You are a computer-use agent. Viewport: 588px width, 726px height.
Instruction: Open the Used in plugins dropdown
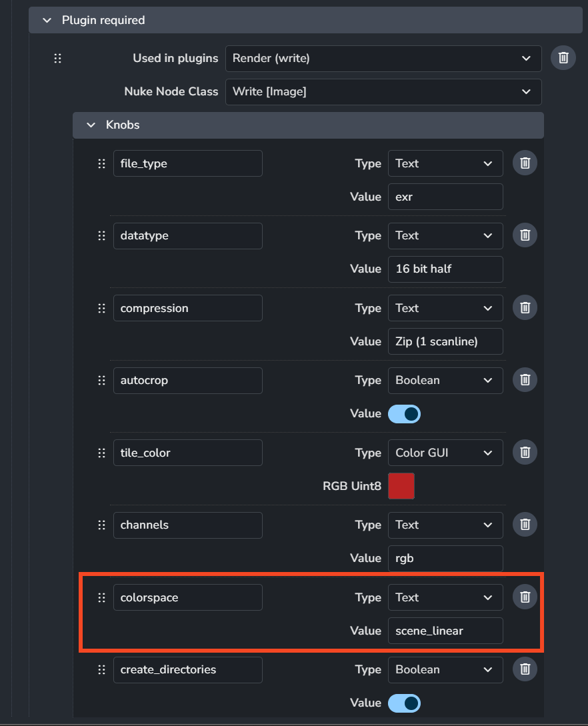[x=383, y=59]
